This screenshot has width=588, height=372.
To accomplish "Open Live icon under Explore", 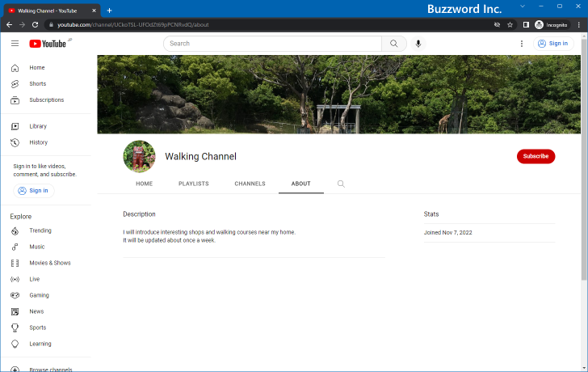I will click(x=15, y=279).
